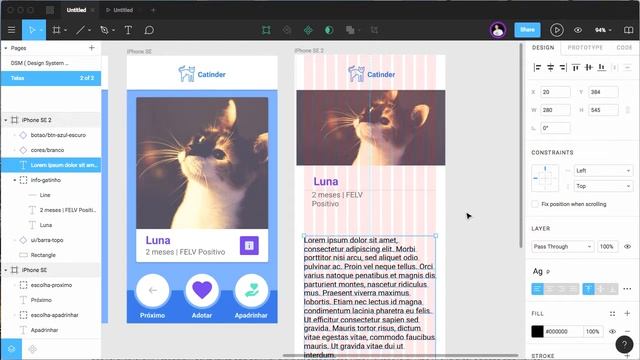Image resolution: width=640 pixels, height=360 pixels.
Task: Switch to the Code tab
Action: (x=624, y=48)
